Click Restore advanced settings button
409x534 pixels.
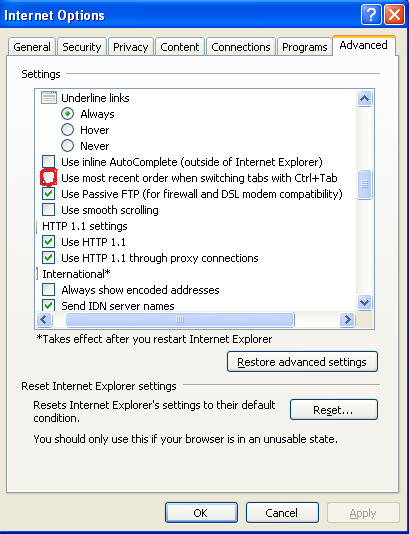click(302, 362)
